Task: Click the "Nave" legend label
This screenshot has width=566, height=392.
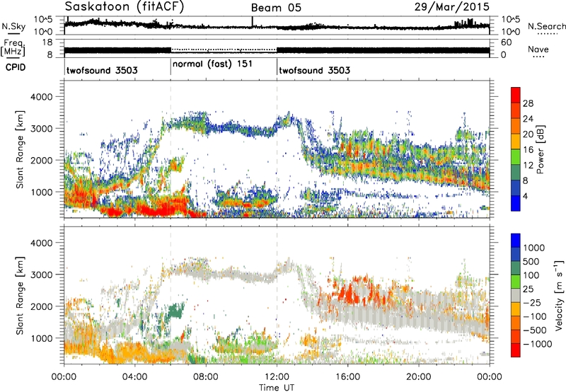Action: [538, 50]
